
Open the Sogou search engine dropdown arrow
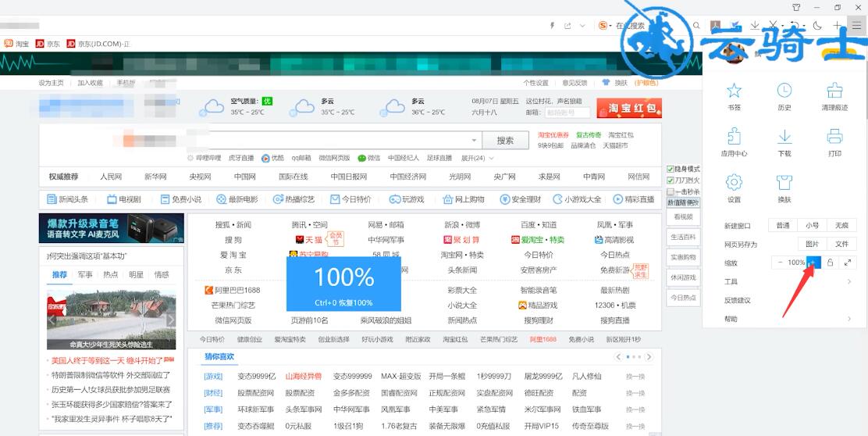[x=610, y=26]
